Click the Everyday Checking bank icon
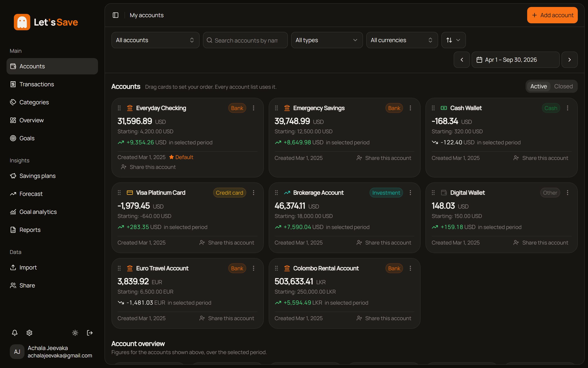The width and height of the screenshot is (588, 368). [130, 108]
